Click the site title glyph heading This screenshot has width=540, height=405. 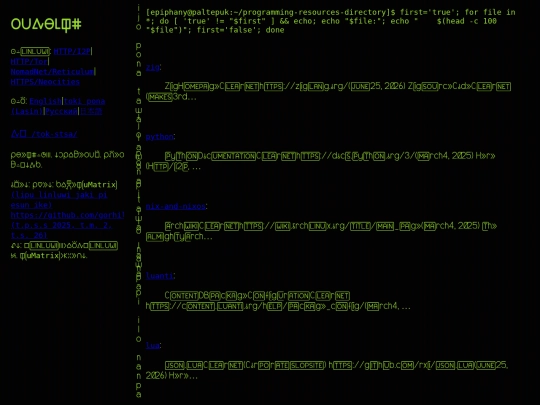point(46,24)
